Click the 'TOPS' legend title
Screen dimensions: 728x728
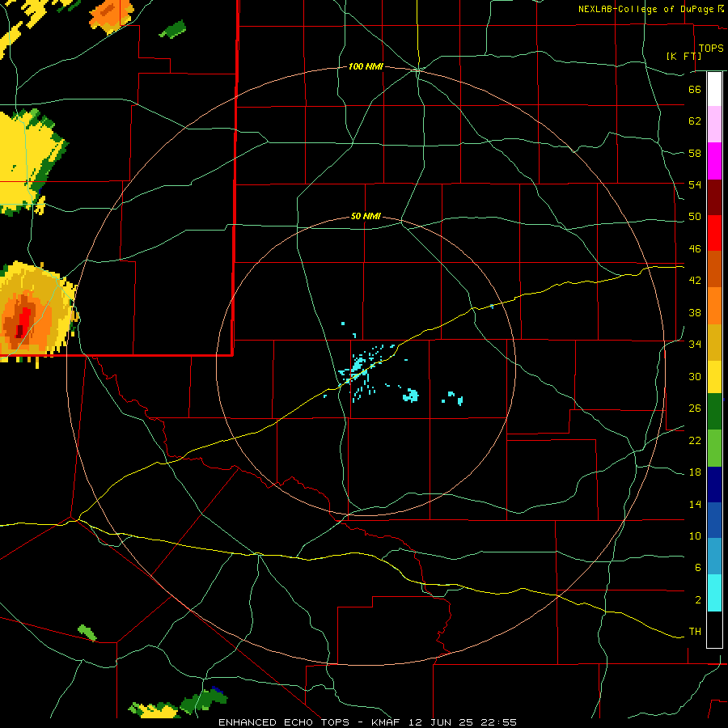pyautogui.click(x=711, y=49)
